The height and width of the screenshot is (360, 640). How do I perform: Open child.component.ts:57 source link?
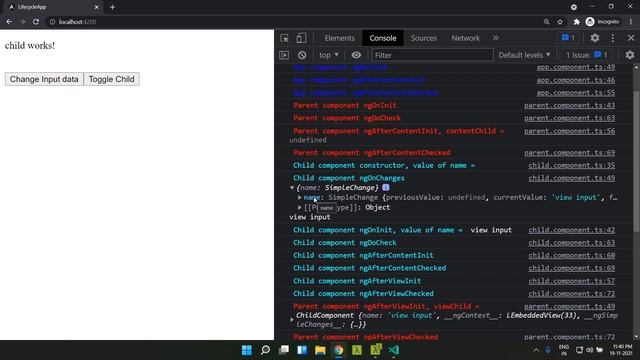pos(571,281)
